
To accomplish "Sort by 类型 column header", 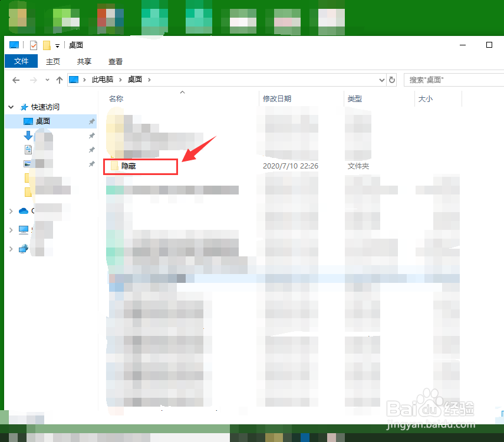I will (354, 98).
